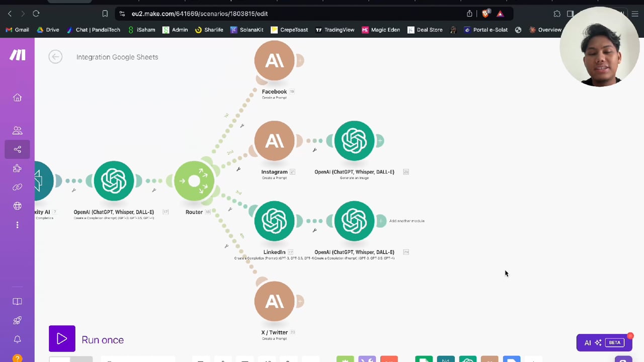Open filter wrench on route to LinkedIn
The image size is (644, 362).
[x=230, y=209]
